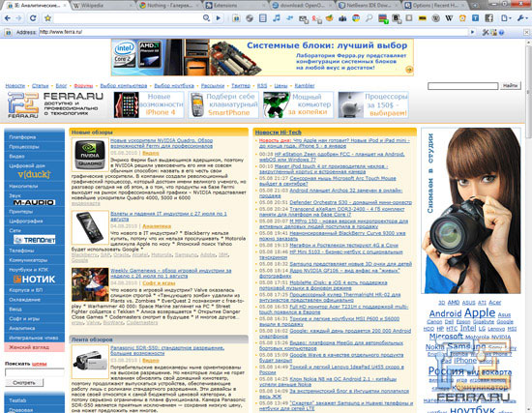Switch to the NetBeans IDE Download tab
This screenshot has width=532, height=413.
(369, 5)
